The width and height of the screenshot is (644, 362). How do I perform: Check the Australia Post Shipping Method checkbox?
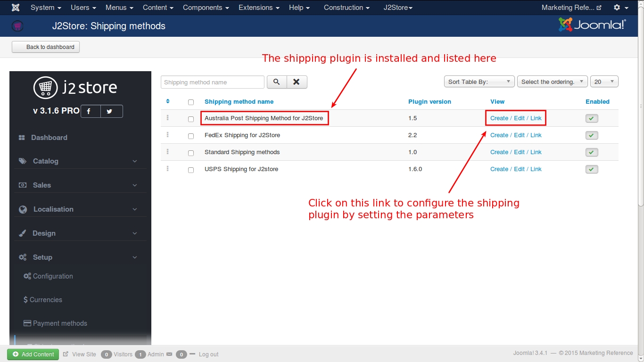[191, 119]
